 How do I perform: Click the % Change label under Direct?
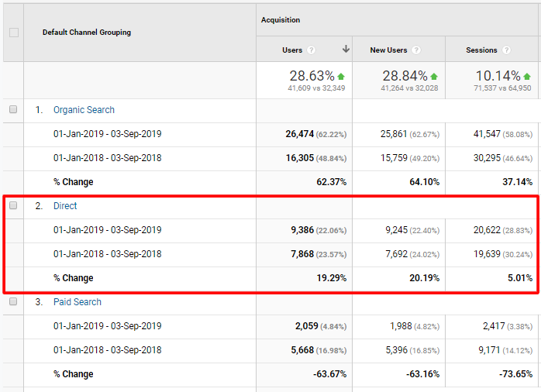point(73,278)
